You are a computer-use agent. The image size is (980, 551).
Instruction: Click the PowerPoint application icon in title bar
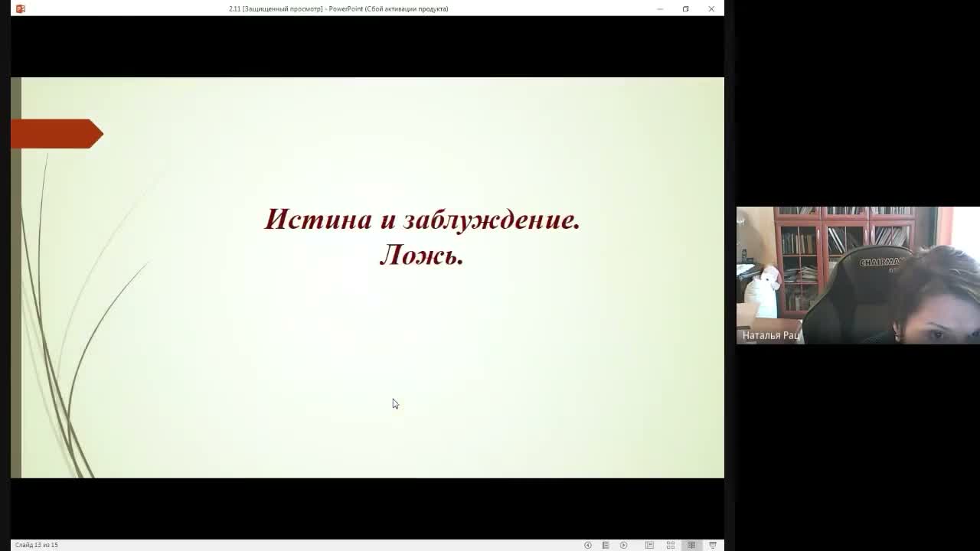(x=21, y=8)
